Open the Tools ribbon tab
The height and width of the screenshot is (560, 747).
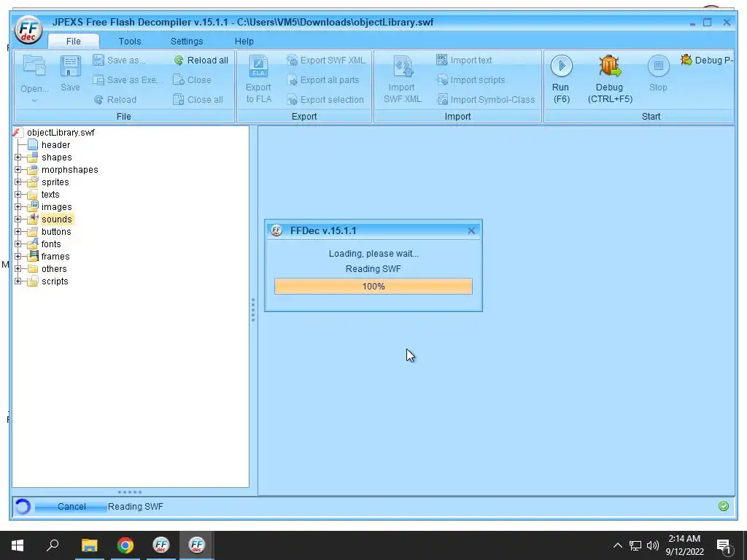pos(130,41)
